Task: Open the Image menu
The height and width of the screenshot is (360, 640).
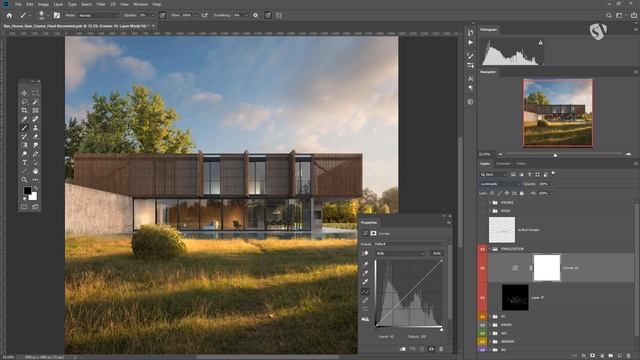Action: (x=43, y=4)
